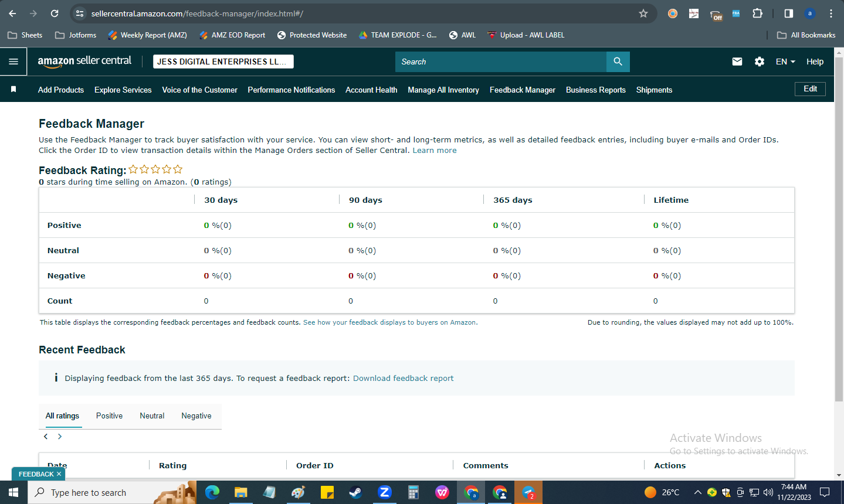Bookmark this page with the star icon
Screen dimensions: 844x504
[643, 13]
